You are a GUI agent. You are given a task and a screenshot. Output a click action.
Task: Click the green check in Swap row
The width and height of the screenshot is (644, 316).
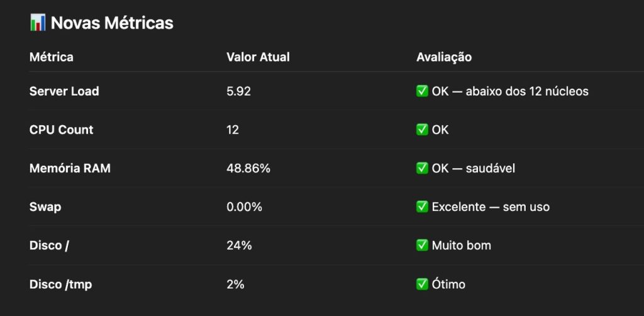tap(422, 206)
